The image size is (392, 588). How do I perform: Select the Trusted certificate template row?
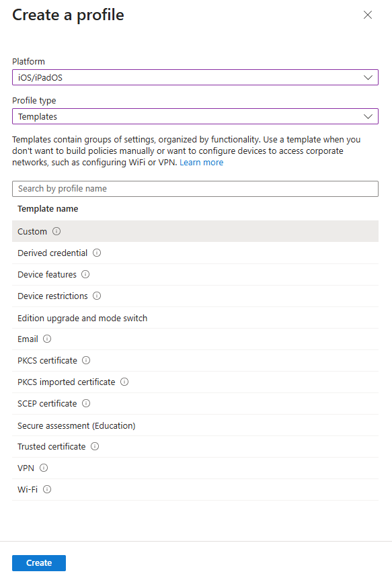(52, 446)
